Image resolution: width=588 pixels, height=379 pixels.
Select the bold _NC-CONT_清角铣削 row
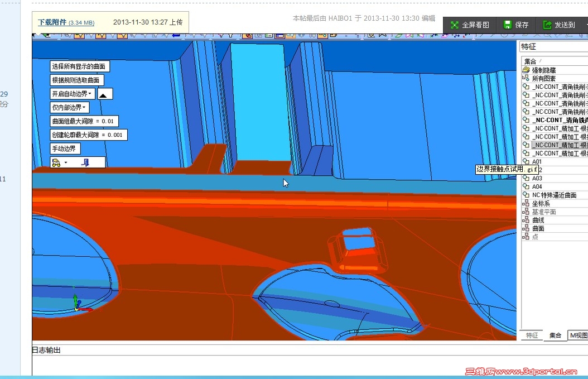click(x=555, y=120)
